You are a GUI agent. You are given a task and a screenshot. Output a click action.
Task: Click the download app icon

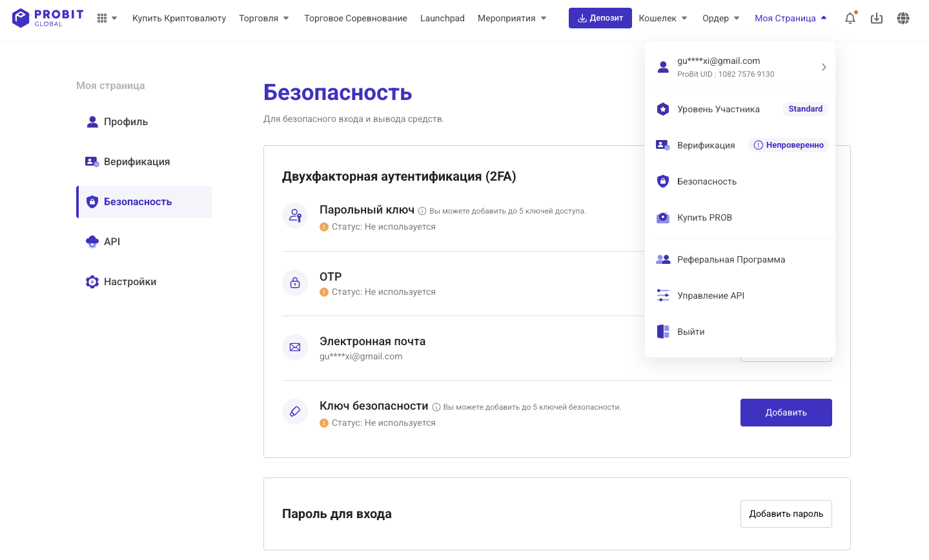click(877, 18)
